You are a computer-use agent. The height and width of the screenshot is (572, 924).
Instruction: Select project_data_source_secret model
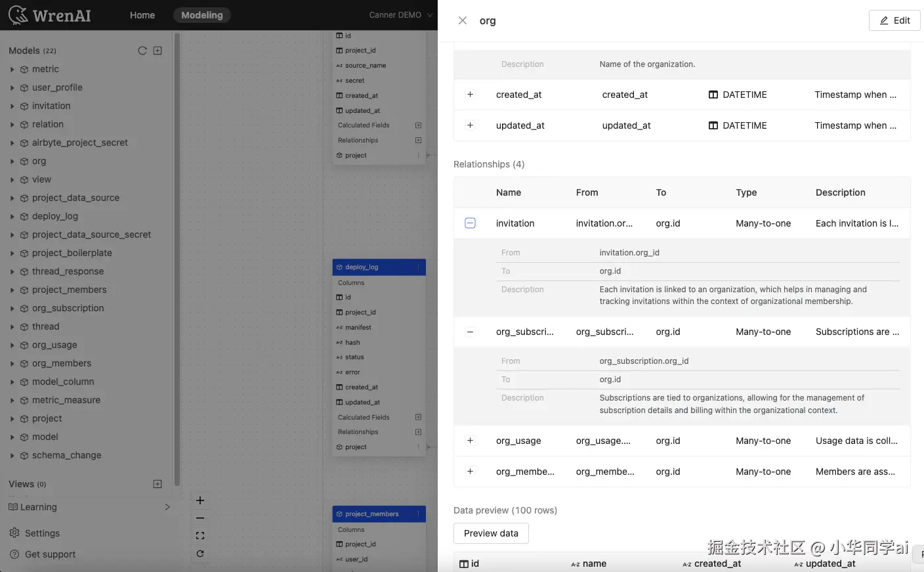click(91, 234)
